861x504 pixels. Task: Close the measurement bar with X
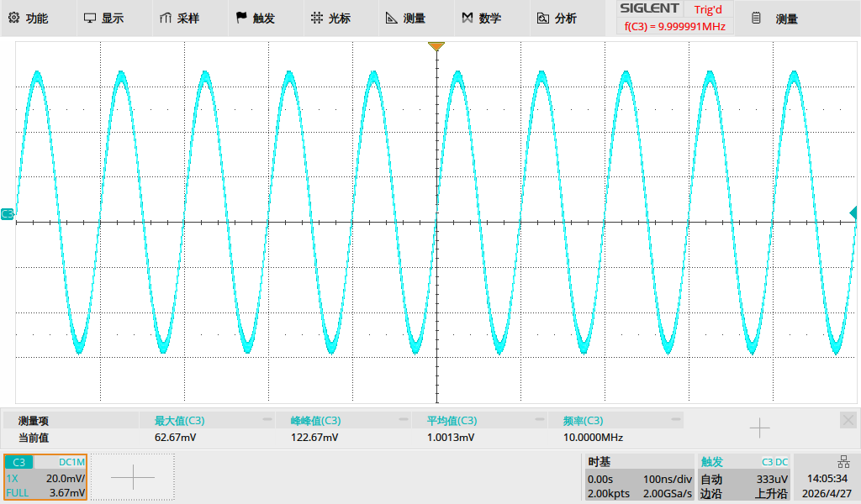click(x=848, y=420)
